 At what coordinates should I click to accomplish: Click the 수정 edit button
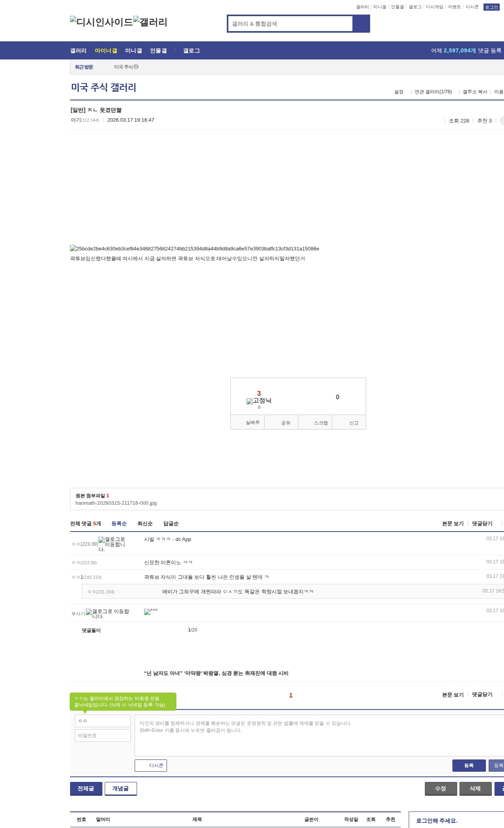(441, 789)
